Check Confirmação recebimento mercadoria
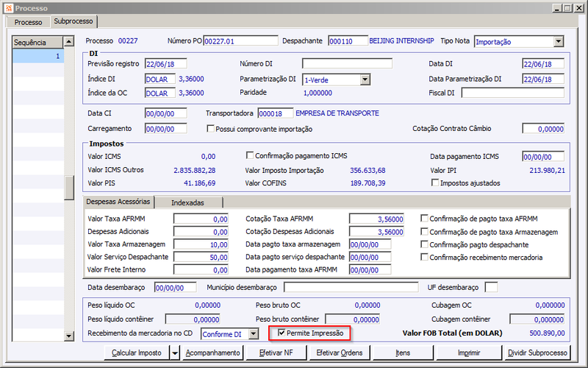This screenshot has height=368, width=588. point(424,257)
